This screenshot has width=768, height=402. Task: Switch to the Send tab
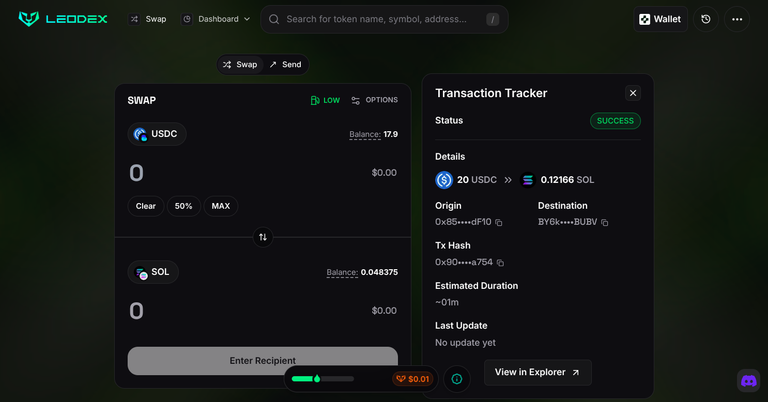284,64
